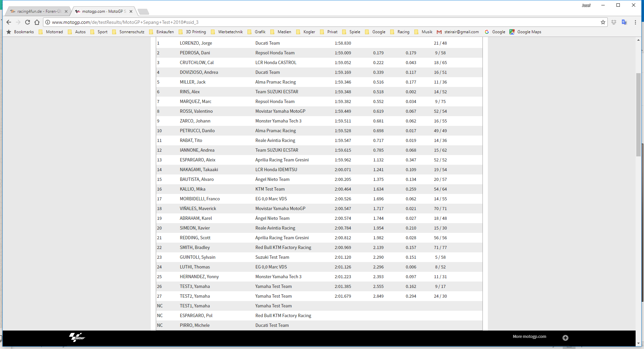Bookmark this page with the star icon
Viewport: 644px width, 349px height.
(603, 22)
